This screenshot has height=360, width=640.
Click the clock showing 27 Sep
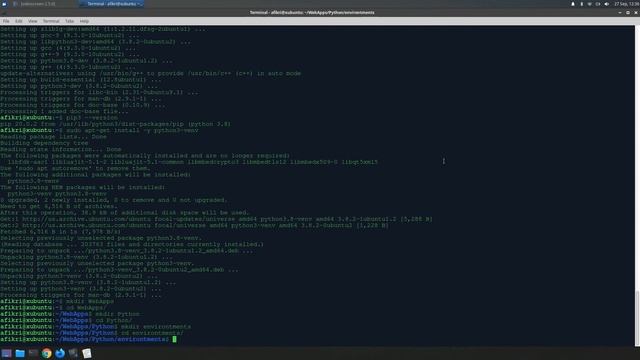click(x=626, y=4)
